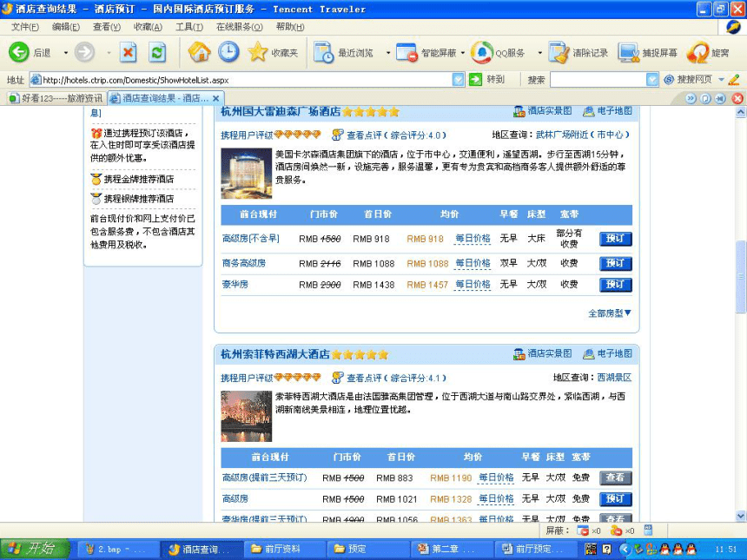Click the 转到 go button

[486, 80]
